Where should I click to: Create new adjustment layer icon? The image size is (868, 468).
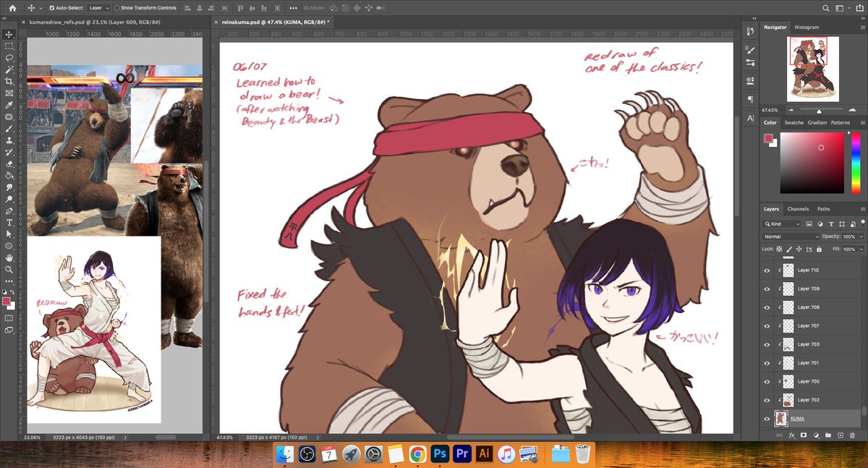click(x=816, y=435)
